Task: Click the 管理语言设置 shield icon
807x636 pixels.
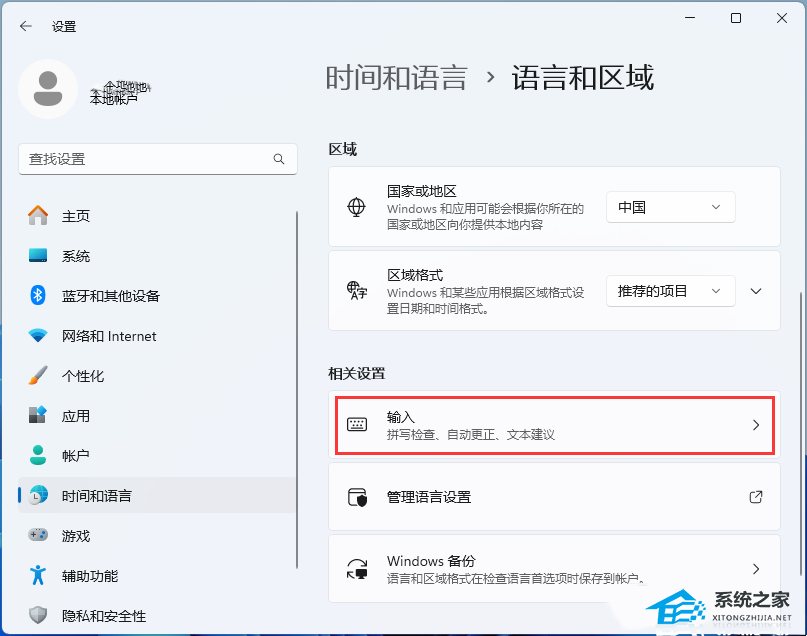Action: [x=357, y=497]
